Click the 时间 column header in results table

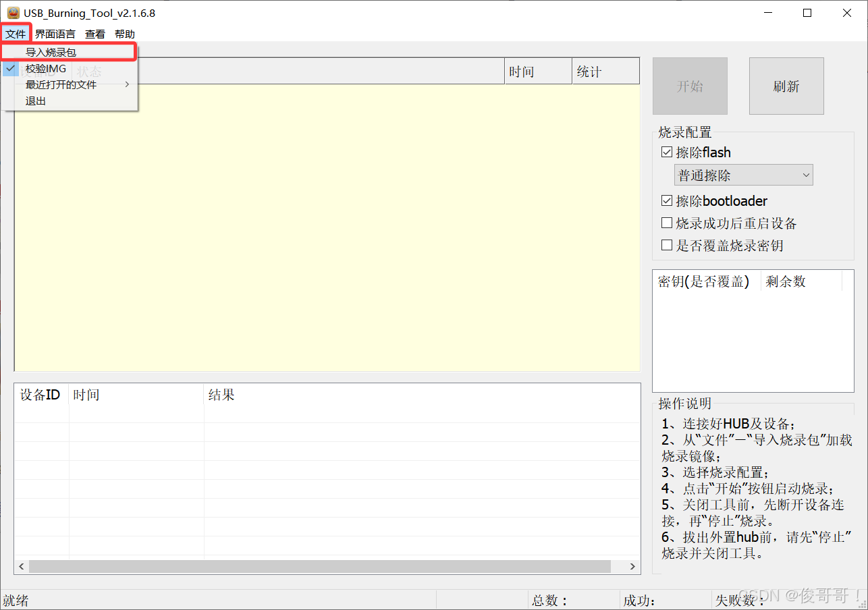click(136, 395)
